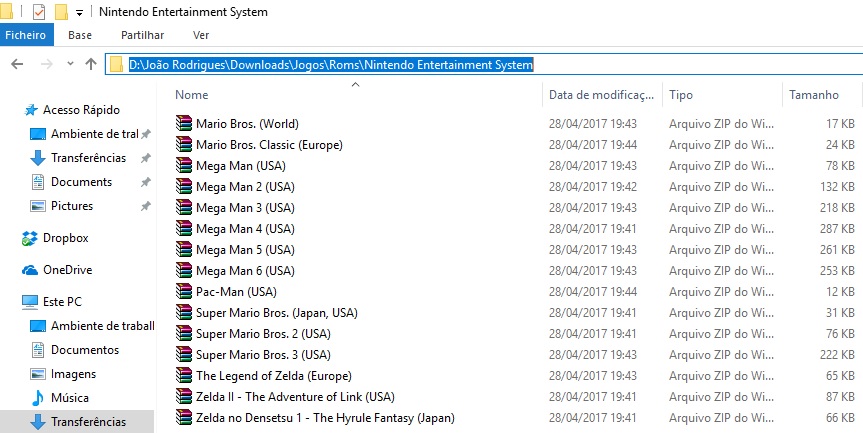Select the file name Mega Man 2 (USA)
Image resolution: width=863 pixels, height=433 pixels.
pyautogui.click(x=245, y=187)
